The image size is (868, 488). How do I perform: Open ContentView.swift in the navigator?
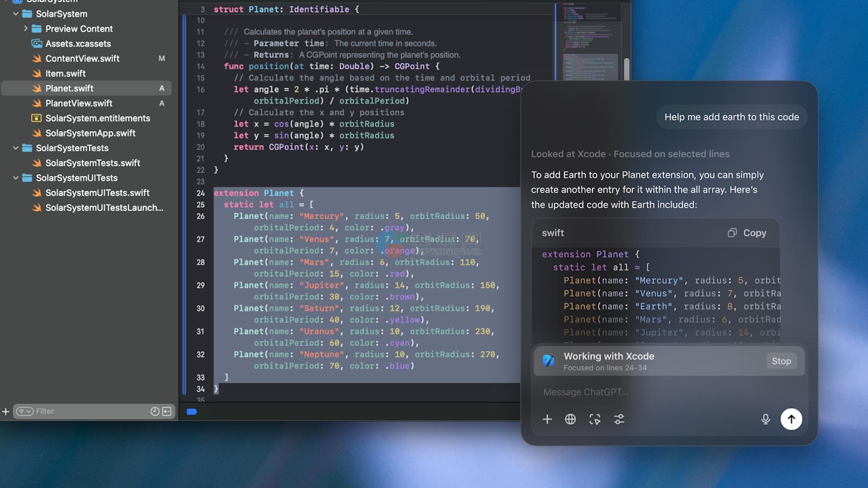(x=82, y=58)
